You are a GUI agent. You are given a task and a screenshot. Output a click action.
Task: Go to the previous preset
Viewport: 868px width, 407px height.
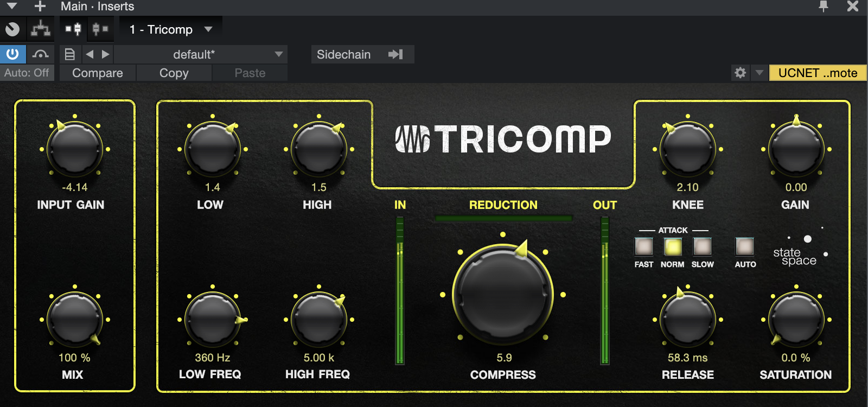[90, 54]
